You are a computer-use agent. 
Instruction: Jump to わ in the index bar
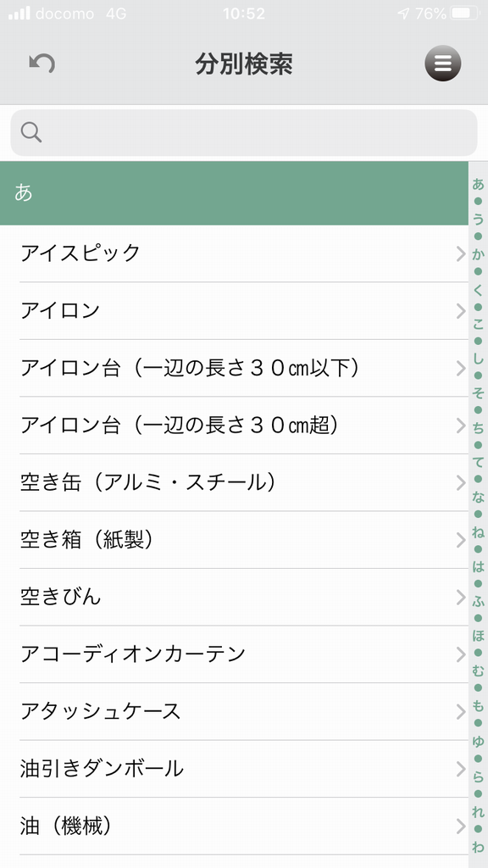click(x=478, y=847)
